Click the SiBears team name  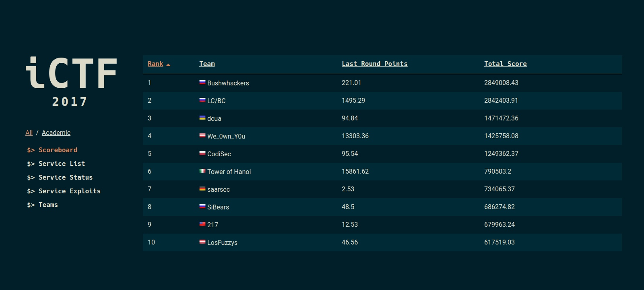[218, 207]
